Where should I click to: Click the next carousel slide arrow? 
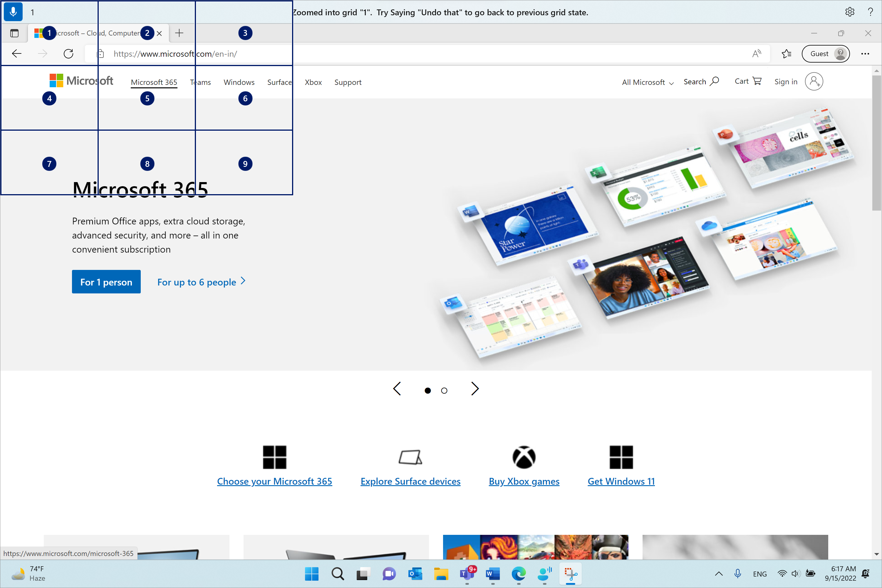pos(474,389)
